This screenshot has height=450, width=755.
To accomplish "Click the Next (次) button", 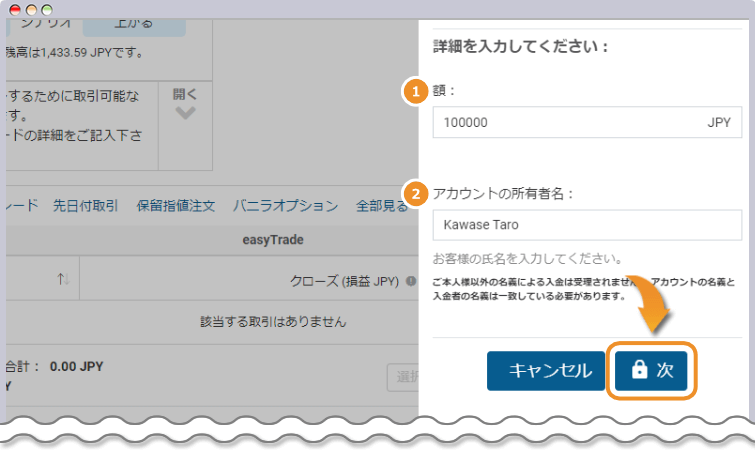I will pyautogui.click(x=651, y=371).
